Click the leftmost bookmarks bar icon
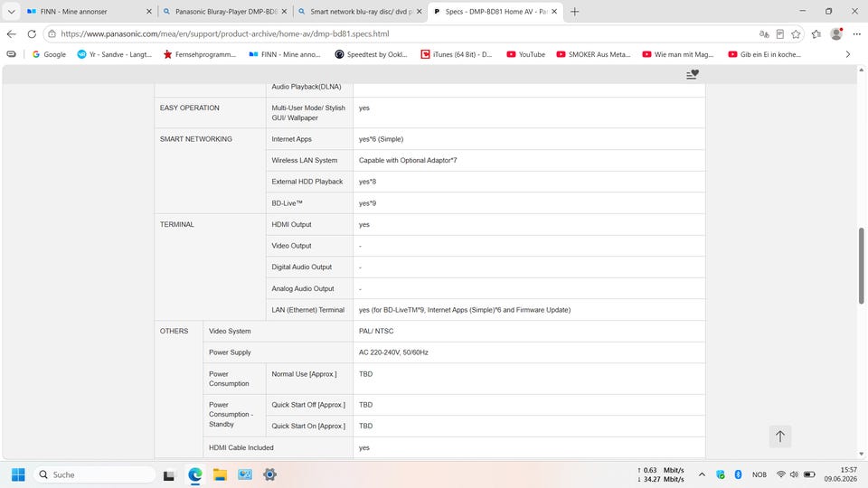The height and width of the screenshot is (488, 868). 11,54
